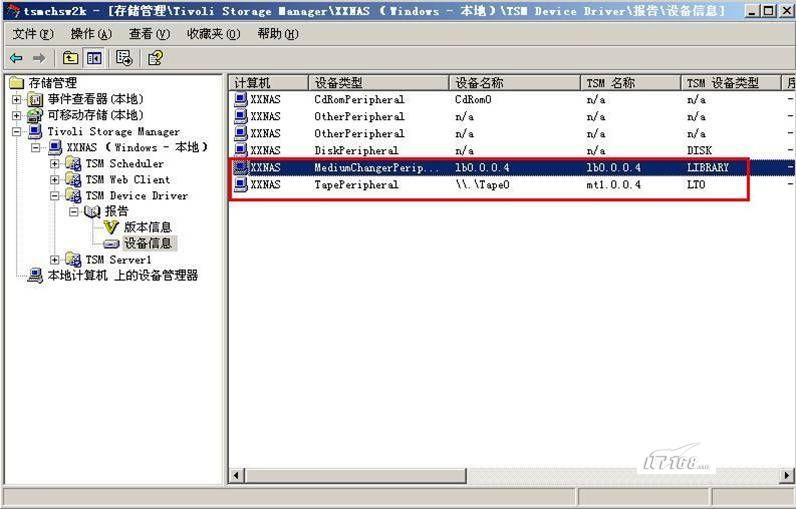
Task: Expand the 事件查看器 (本地) node
Action: pyautogui.click(x=16, y=99)
